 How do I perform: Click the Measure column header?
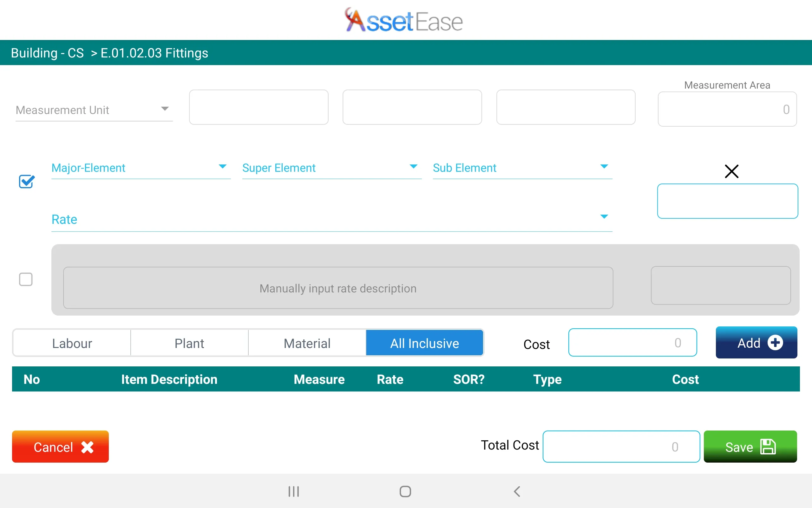tap(319, 379)
